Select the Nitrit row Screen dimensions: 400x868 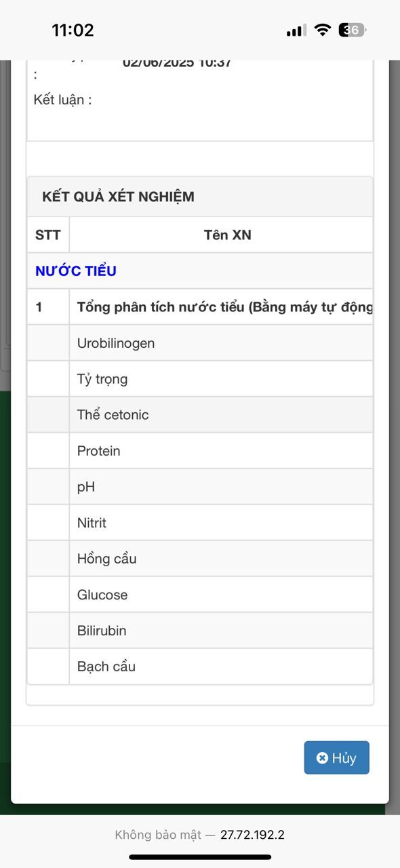(x=200, y=522)
